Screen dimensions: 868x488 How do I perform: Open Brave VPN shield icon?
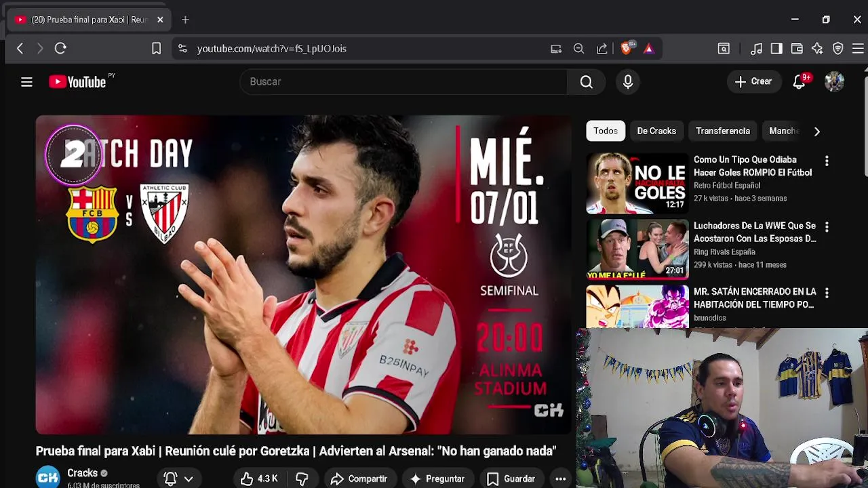(838, 49)
